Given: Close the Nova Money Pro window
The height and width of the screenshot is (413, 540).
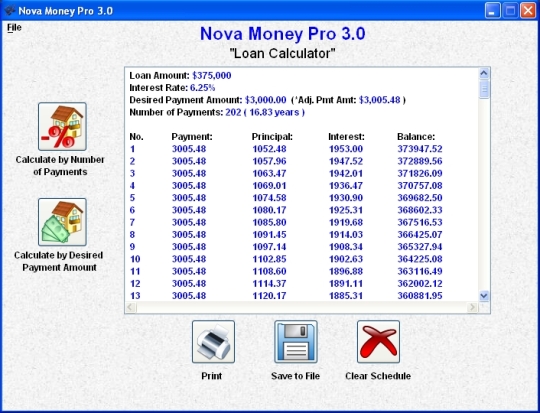Looking at the screenshot, I should coord(528,11).
